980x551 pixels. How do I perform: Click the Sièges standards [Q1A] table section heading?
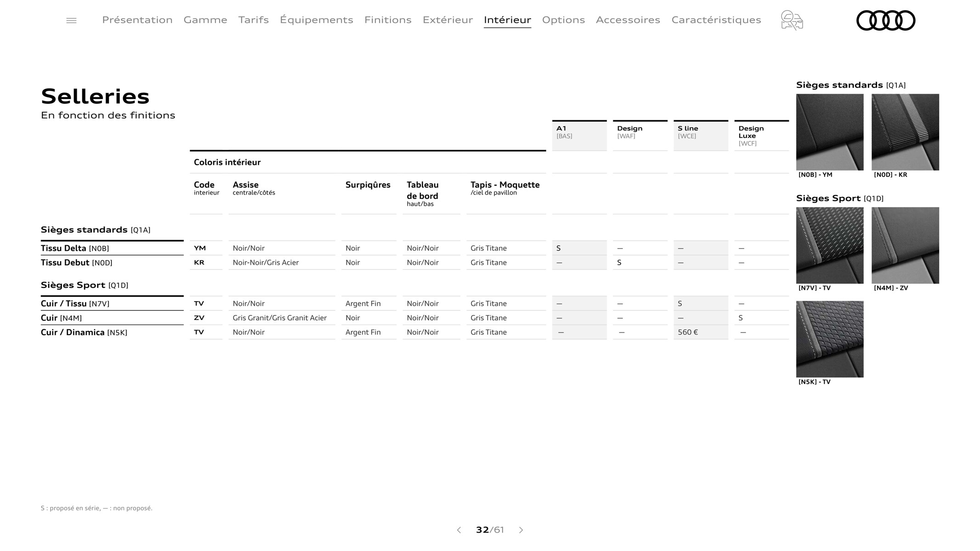[96, 230]
